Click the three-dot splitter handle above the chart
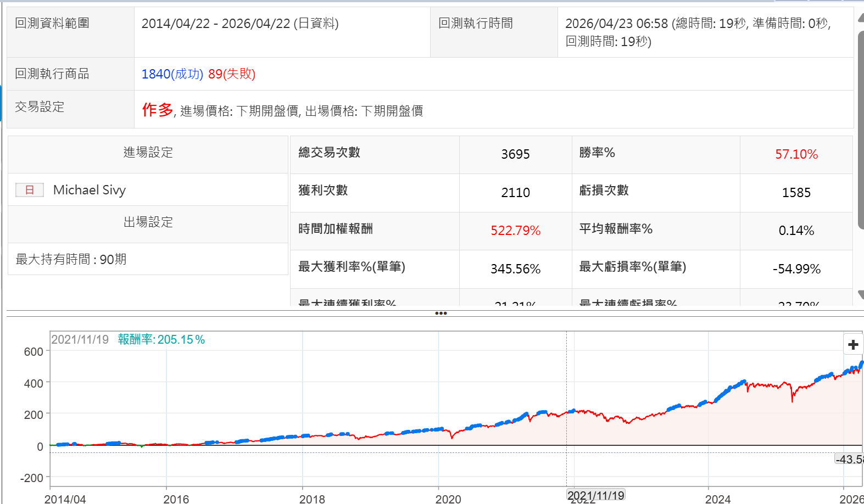 tap(441, 313)
